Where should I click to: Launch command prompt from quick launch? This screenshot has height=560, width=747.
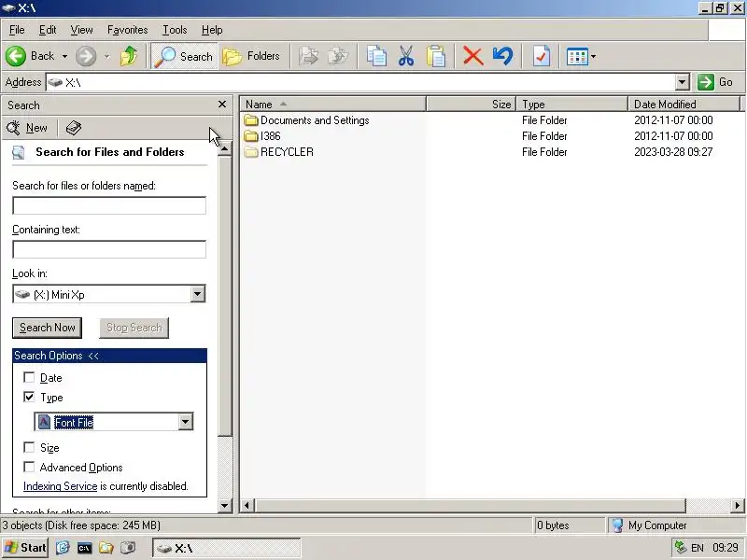84,548
